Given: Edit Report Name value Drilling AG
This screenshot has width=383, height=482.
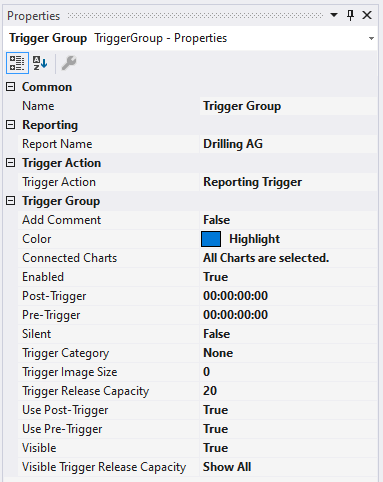Looking at the screenshot, I should pyautogui.click(x=233, y=144).
